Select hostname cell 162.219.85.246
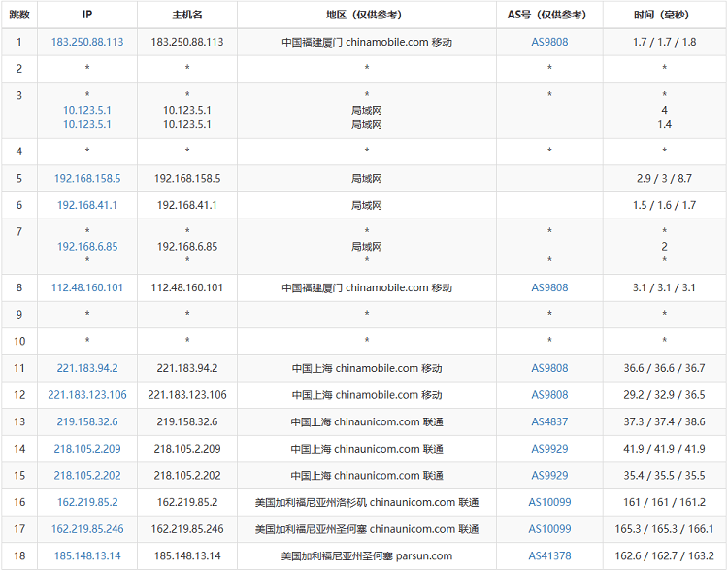The image size is (728, 572). [x=187, y=529]
